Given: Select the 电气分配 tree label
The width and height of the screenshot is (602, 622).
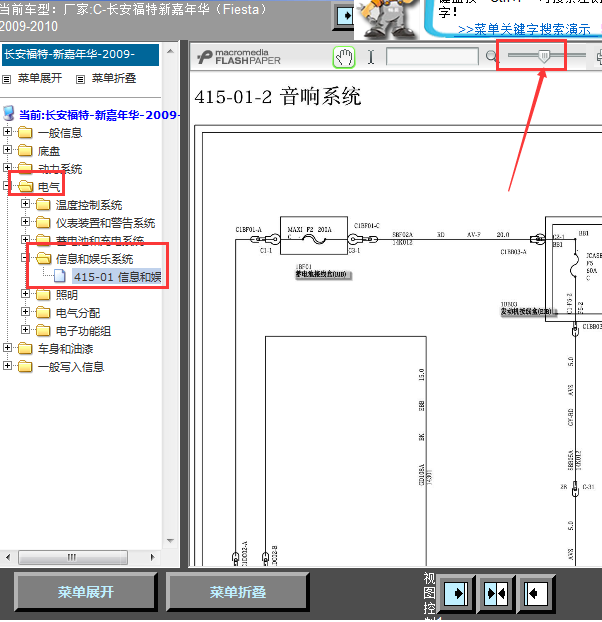Looking at the screenshot, I should click(78, 313).
